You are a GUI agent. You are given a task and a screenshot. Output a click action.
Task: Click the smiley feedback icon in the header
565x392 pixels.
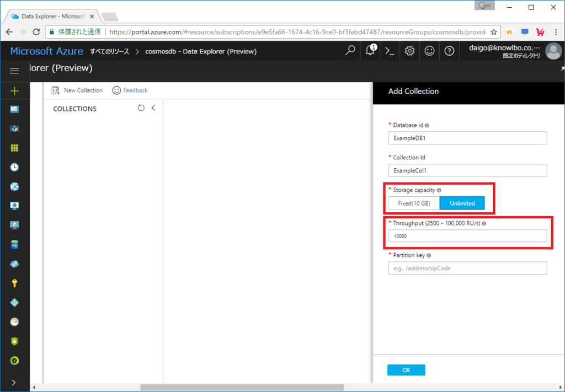point(429,51)
